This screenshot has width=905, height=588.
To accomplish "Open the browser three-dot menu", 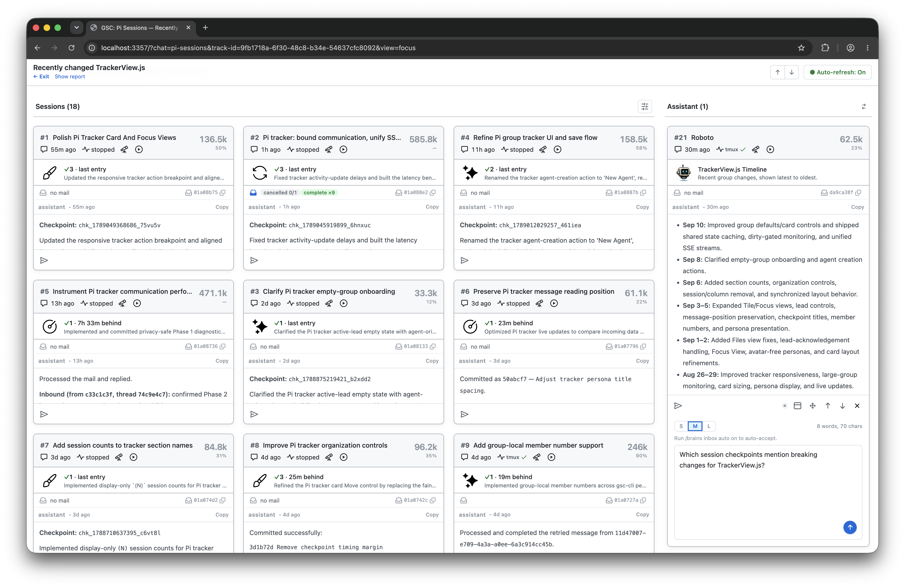I will pyautogui.click(x=867, y=48).
